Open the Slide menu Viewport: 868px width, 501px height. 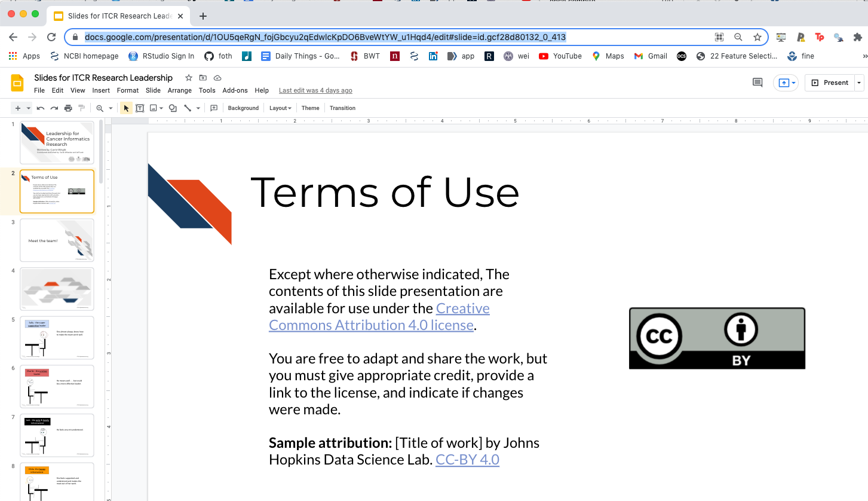coord(153,90)
